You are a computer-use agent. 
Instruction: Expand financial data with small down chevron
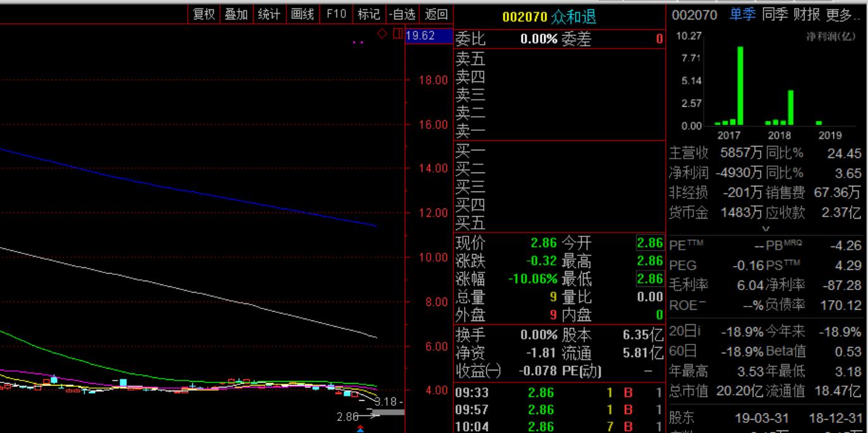point(766,229)
